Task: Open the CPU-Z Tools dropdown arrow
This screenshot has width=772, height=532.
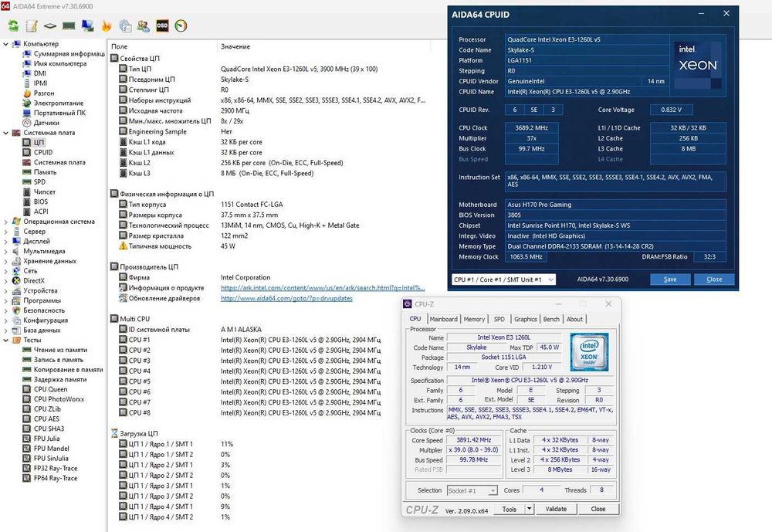Action: click(x=530, y=509)
